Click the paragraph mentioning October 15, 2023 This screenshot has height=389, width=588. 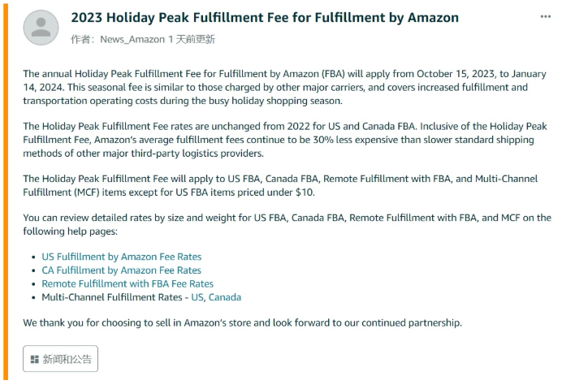point(285,87)
